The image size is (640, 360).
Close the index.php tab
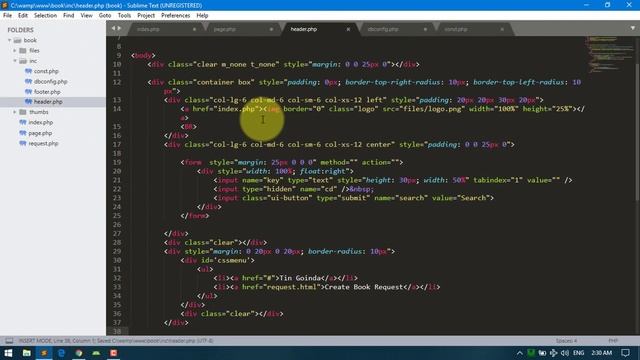(x=194, y=29)
